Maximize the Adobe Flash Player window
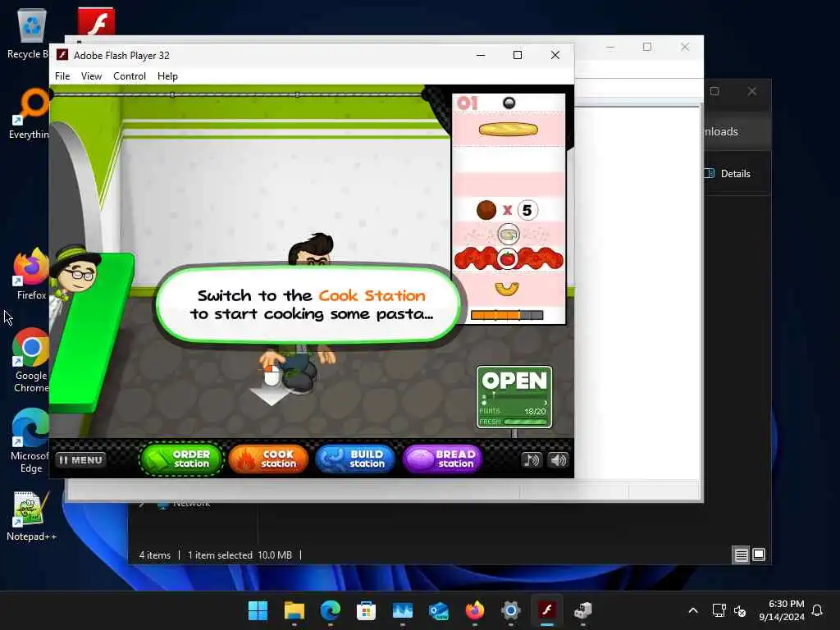The image size is (840, 630). [x=518, y=55]
